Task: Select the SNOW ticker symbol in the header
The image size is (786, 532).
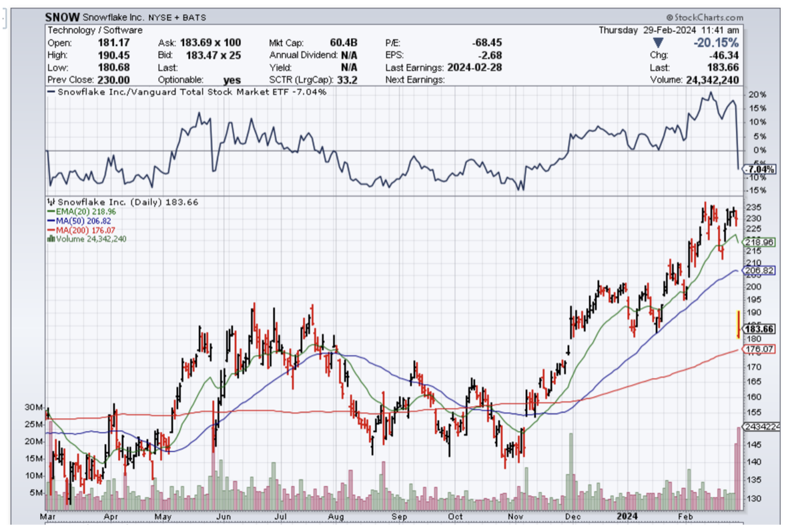Action: (x=62, y=17)
